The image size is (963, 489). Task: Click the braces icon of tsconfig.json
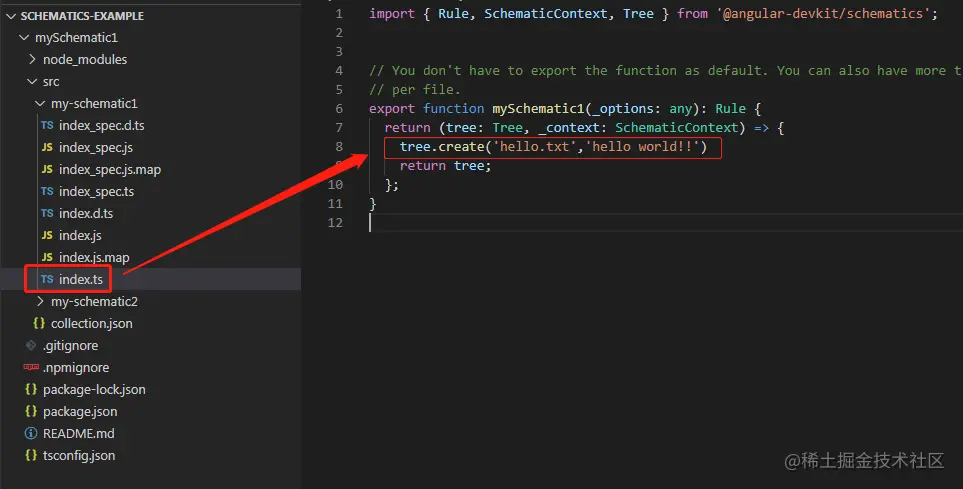pos(31,456)
